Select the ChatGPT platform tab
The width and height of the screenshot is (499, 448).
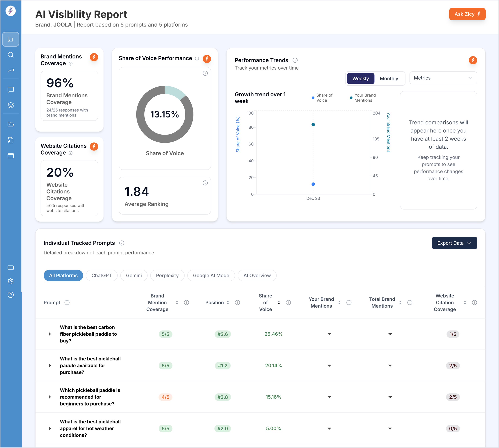click(x=101, y=275)
